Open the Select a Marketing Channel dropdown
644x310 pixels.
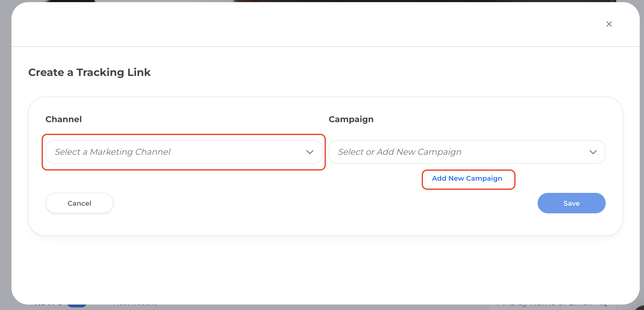tap(183, 152)
